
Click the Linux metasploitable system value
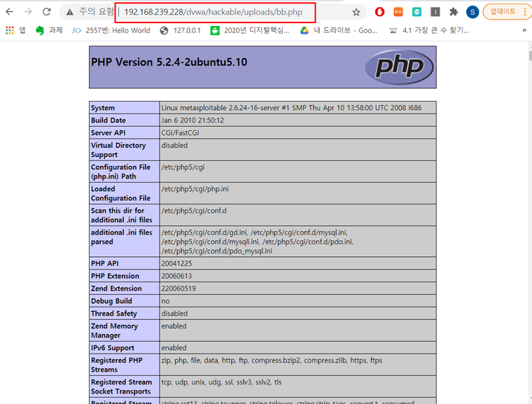[x=291, y=108]
